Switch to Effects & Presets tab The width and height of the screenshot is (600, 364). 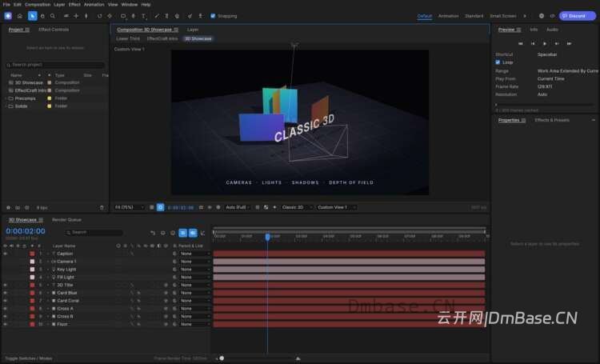coord(552,120)
